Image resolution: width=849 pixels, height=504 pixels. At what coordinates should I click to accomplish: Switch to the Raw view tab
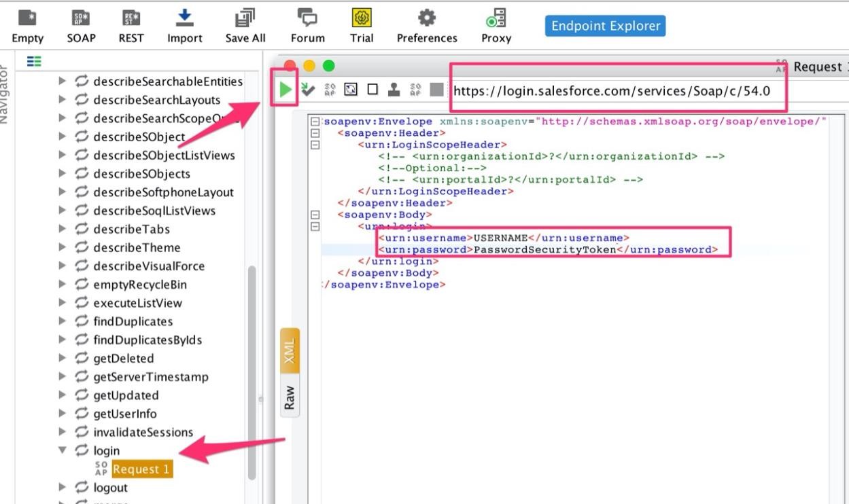coord(290,397)
